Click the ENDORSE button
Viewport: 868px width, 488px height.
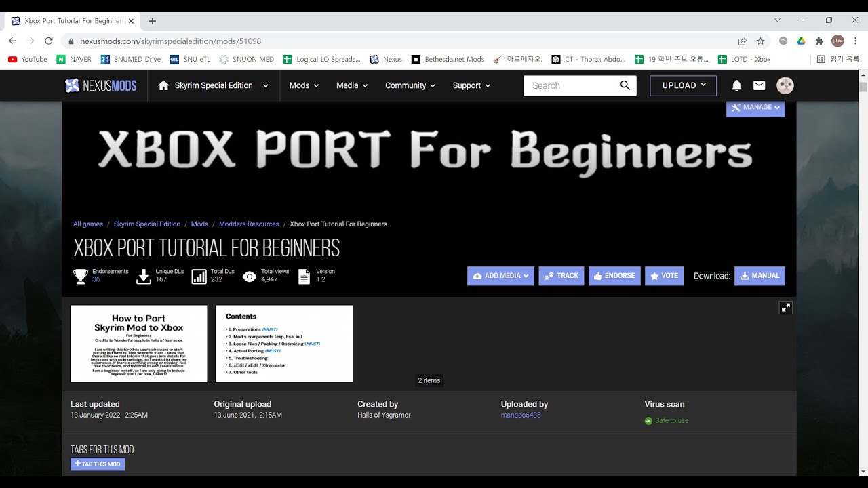point(614,276)
